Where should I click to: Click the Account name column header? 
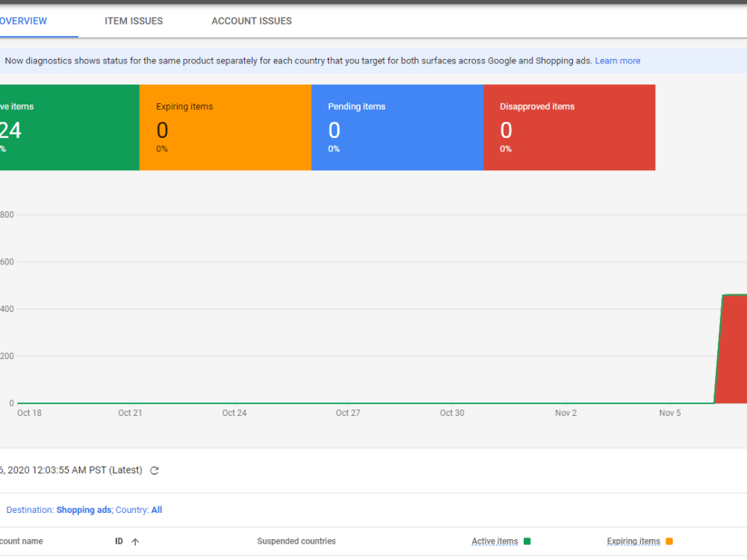coord(22,541)
